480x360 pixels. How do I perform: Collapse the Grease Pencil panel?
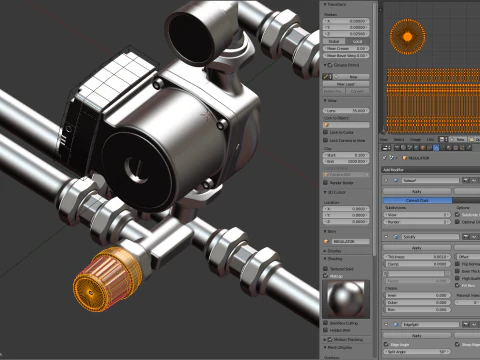click(325, 65)
